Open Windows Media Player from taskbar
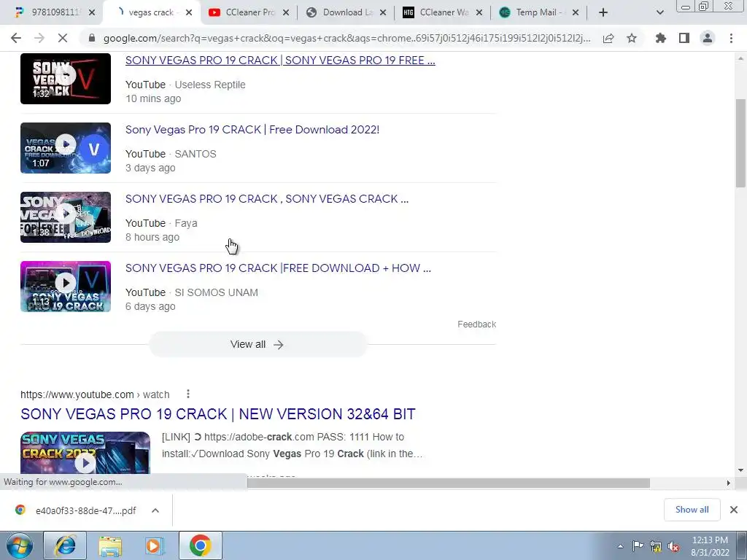 click(x=155, y=545)
